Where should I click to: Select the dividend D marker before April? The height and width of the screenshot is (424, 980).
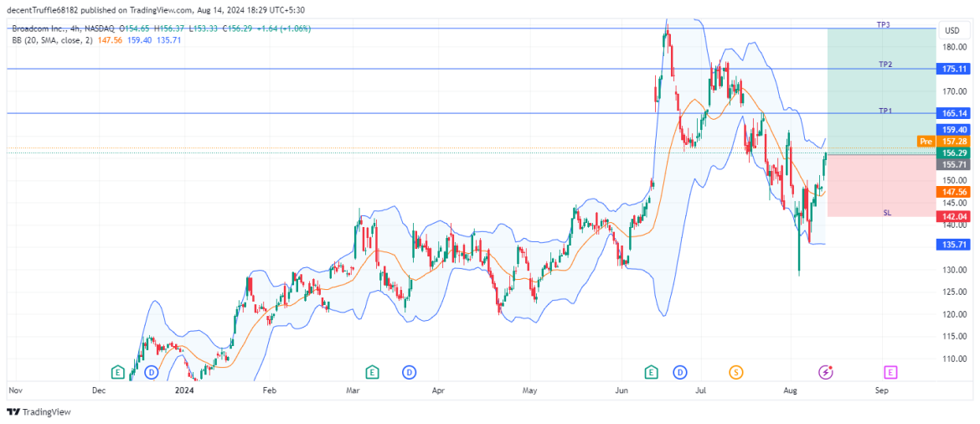[409, 371]
